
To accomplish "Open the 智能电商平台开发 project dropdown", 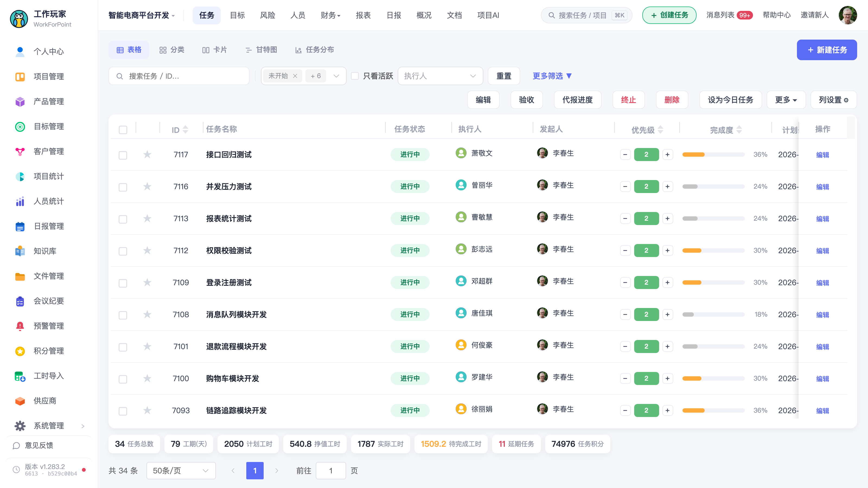I will 142,15.
